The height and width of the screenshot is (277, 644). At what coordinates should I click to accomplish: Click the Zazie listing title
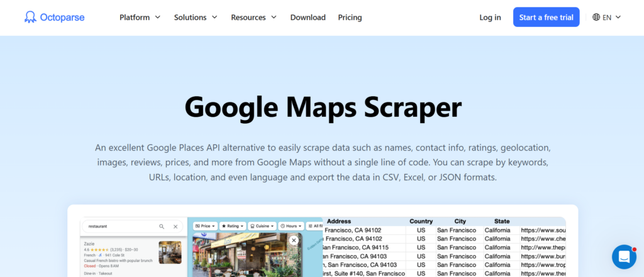tap(89, 244)
